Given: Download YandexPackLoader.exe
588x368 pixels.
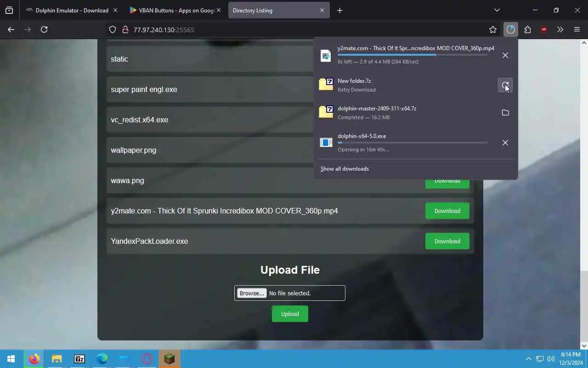Looking at the screenshot, I should click(x=447, y=241).
